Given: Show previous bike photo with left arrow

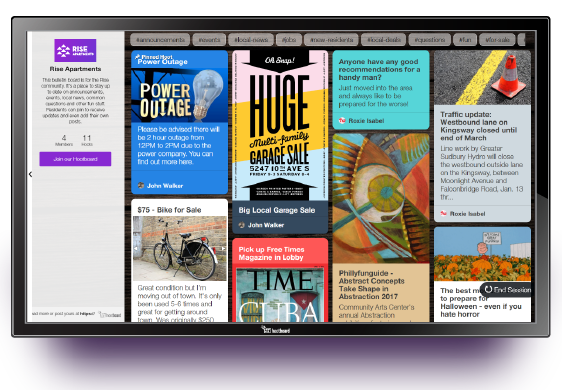Looking at the screenshot, I should click(136, 248).
